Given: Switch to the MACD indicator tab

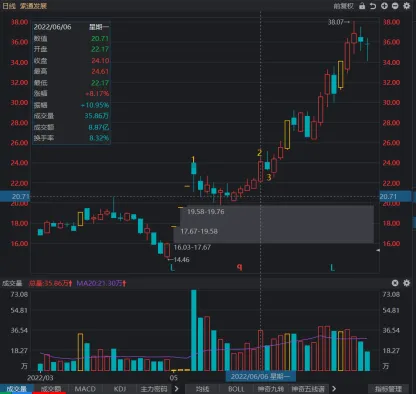Looking at the screenshot, I should point(85,389).
